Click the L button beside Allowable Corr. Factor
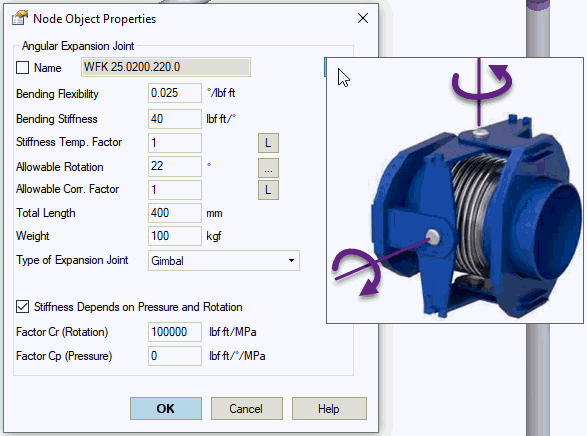The height and width of the screenshot is (436, 587). [x=268, y=190]
